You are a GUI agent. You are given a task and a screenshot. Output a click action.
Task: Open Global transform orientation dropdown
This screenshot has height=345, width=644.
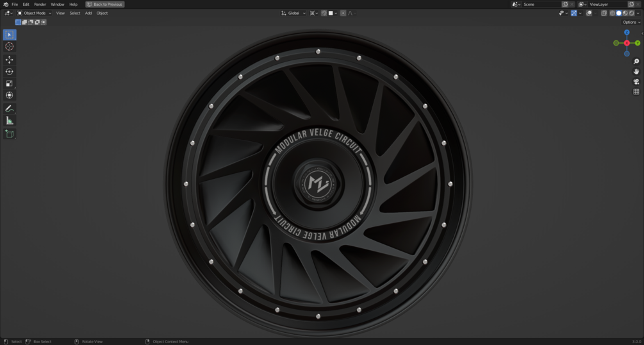coord(293,13)
